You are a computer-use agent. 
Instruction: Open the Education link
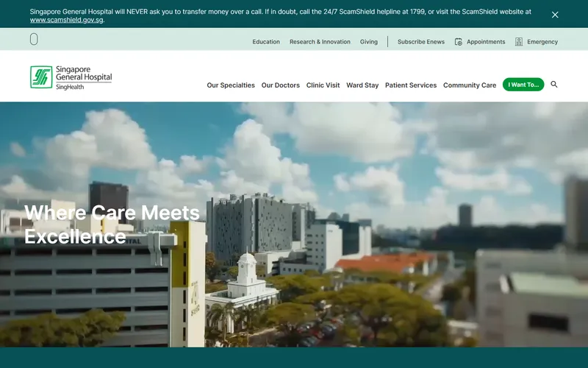pyautogui.click(x=266, y=42)
